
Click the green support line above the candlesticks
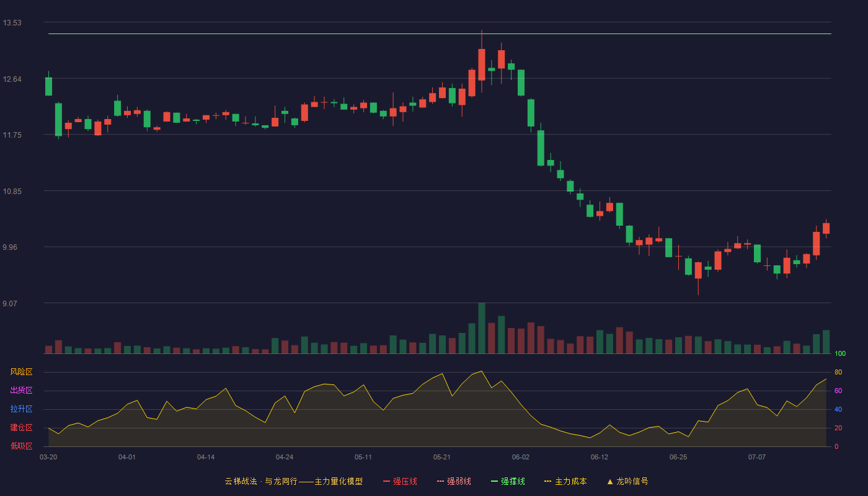pyautogui.click(x=440, y=34)
